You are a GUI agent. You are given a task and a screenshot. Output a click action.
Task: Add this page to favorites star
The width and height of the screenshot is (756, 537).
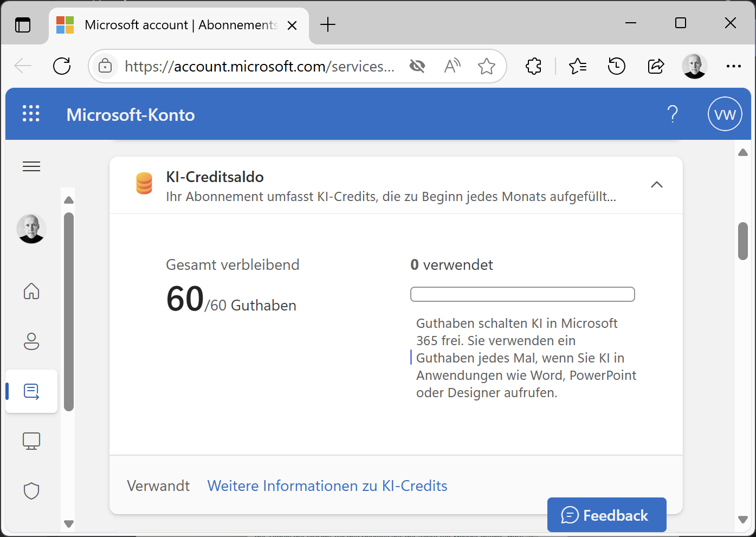point(487,66)
